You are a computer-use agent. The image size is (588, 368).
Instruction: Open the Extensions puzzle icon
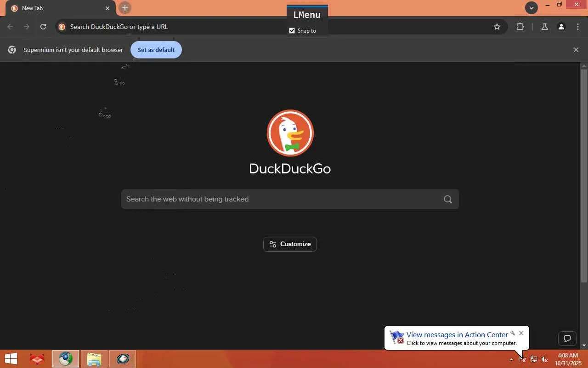[x=520, y=27]
